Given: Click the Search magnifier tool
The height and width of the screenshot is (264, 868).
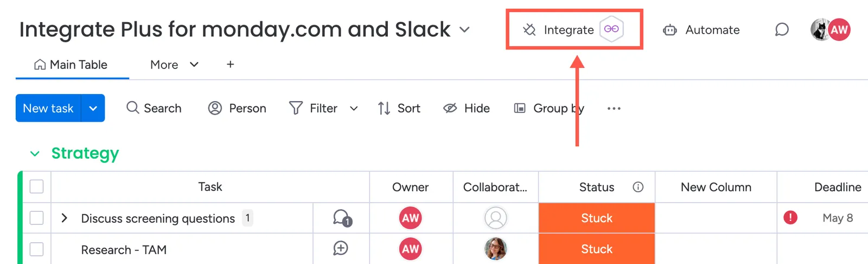Looking at the screenshot, I should click(154, 108).
